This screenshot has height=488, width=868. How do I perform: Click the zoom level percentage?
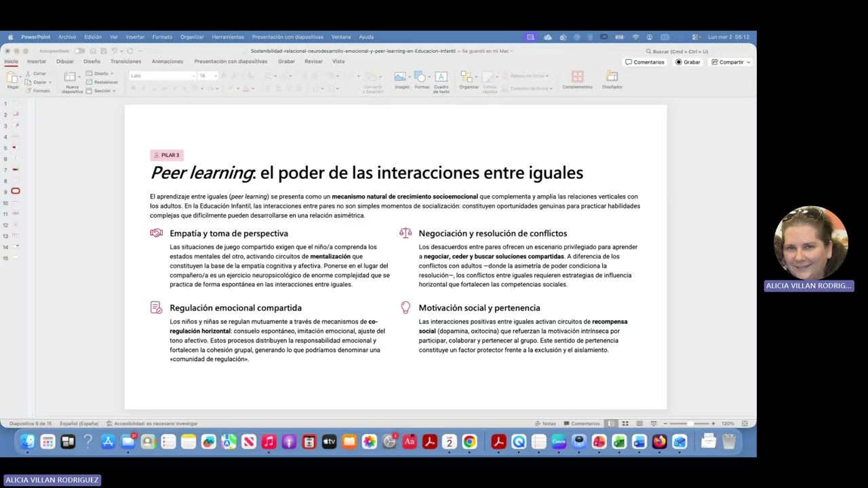tap(728, 424)
